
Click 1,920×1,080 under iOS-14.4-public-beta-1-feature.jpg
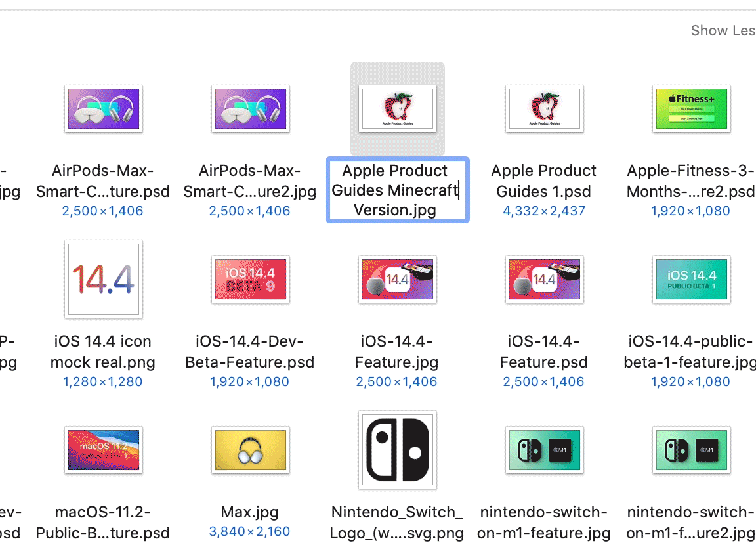point(690,381)
